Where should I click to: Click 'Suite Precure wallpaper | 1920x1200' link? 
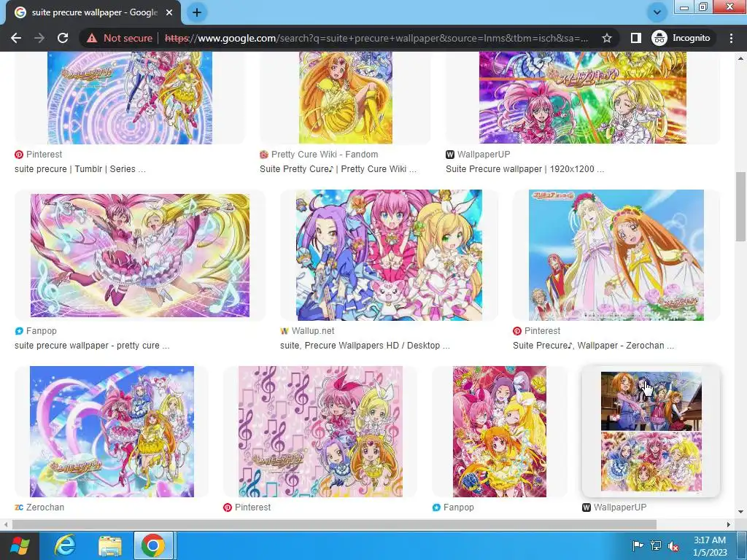525,169
